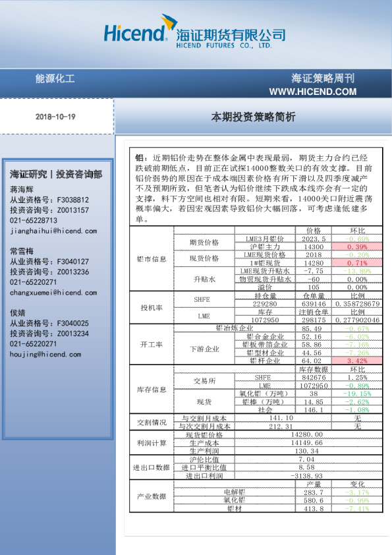Click the 投机率 category cell
The width and height of the screenshot is (392, 555).
point(152,308)
